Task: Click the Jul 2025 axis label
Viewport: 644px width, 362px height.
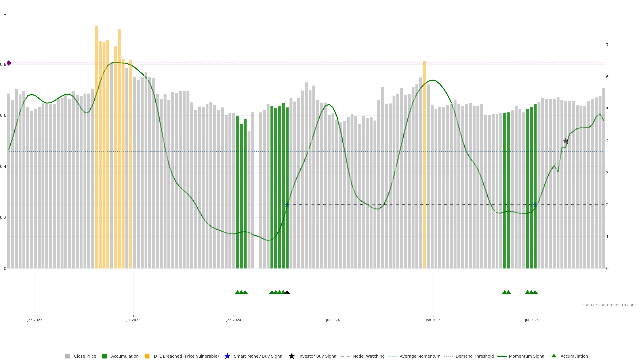Action: tap(531, 320)
